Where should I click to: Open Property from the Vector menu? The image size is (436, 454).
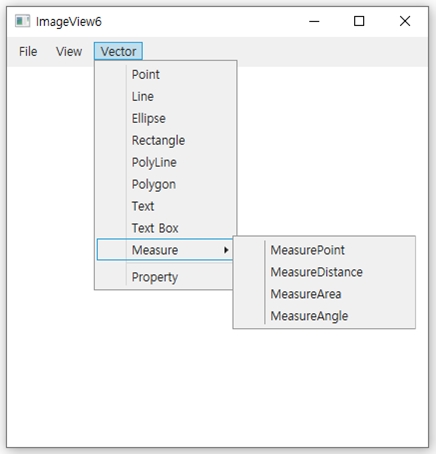coord(165,277)
